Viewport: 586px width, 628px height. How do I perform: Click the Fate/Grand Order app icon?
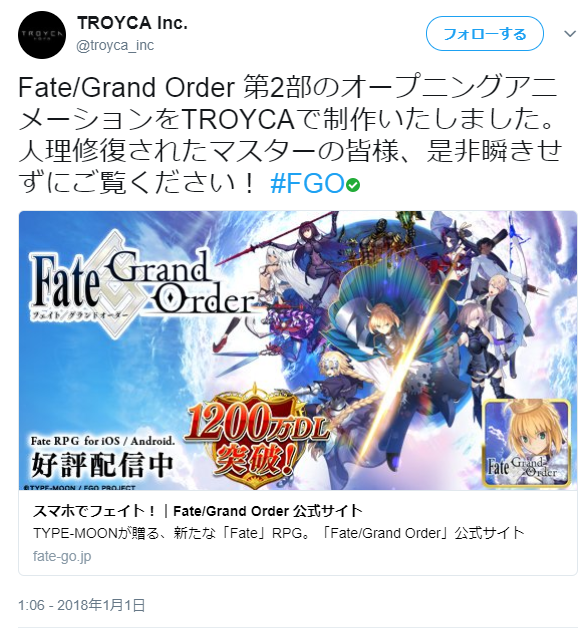click(527, 443)
